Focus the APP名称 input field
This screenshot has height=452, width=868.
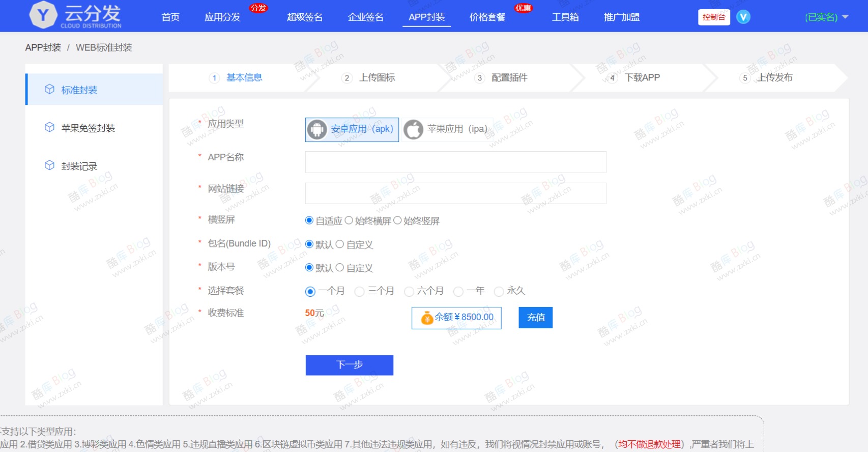point(455,162)
